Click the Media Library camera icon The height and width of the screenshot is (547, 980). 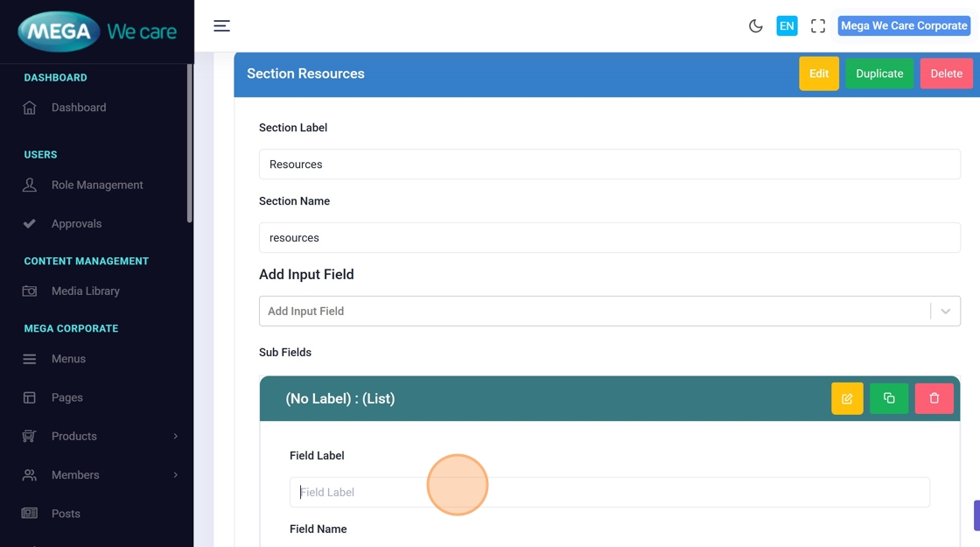click(x=30, y=291)
